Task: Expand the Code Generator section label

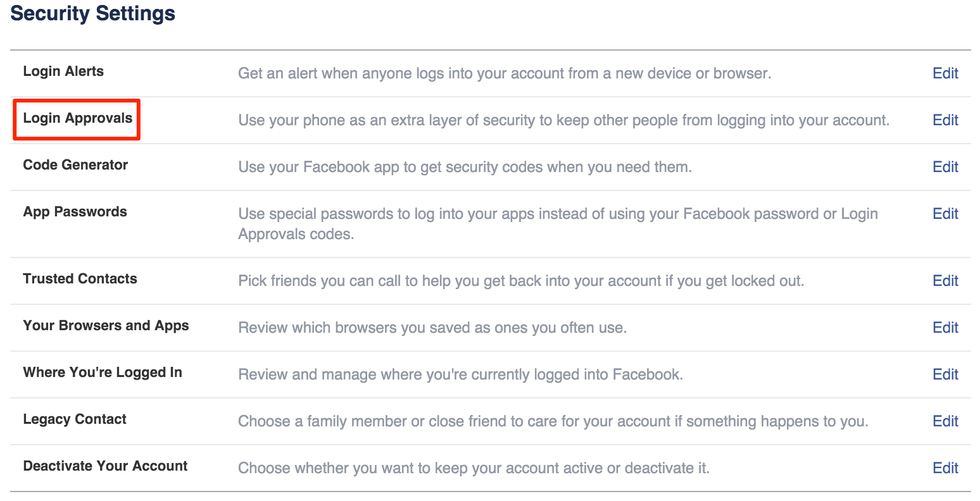Action: tap(75, 165)
